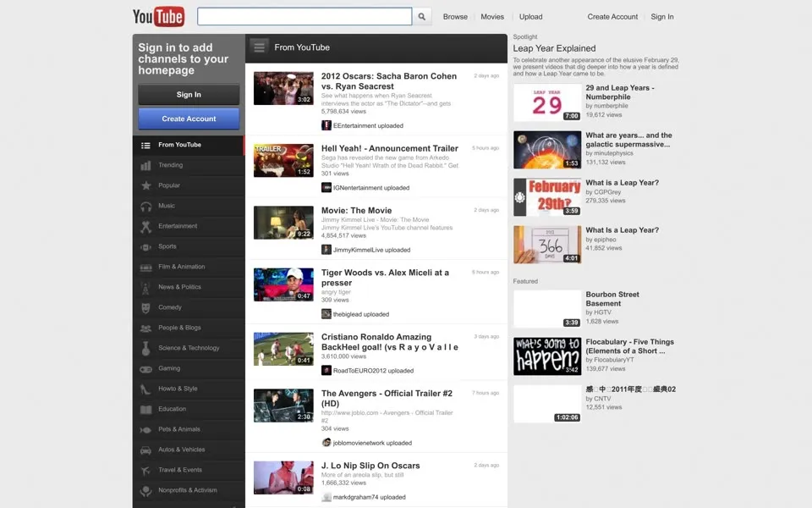Click the Pets & Animals fish icon
Image resolution: width=812 pixels, height=508 pixels.
(x=146, y=430)
